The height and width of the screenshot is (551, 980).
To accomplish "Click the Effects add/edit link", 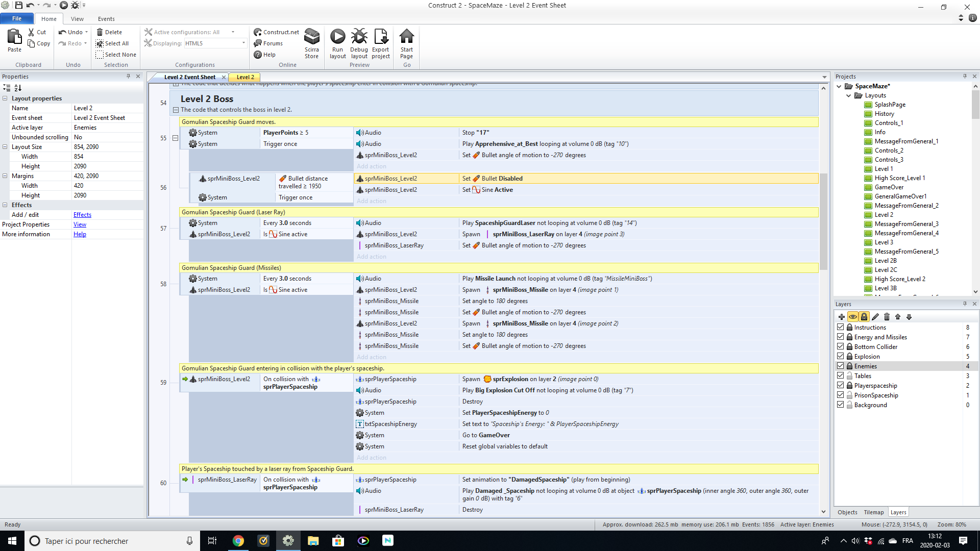I will coord(82,215).
